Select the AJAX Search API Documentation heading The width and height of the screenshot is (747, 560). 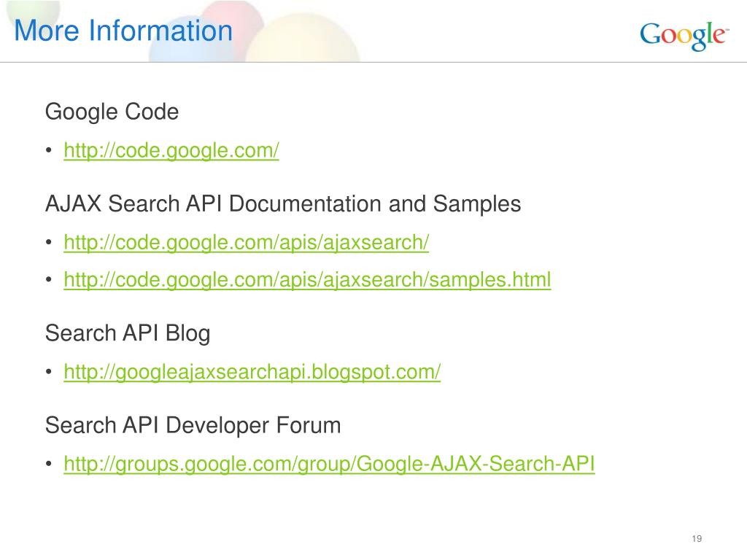(x=283, y=204)
